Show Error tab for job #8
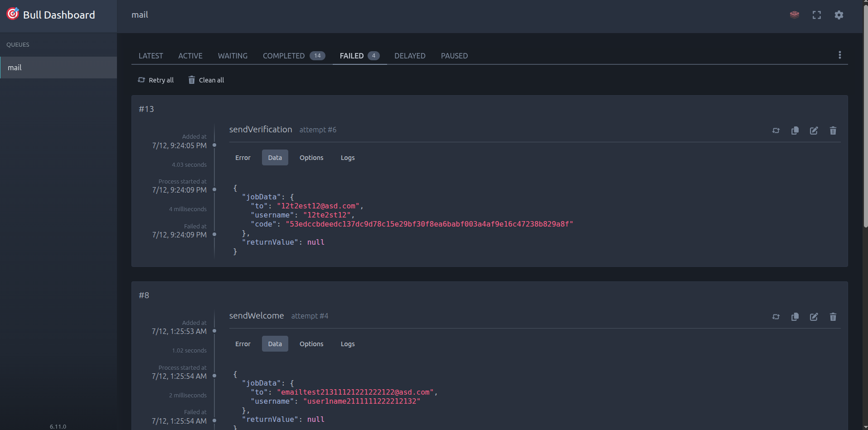This screenshot has height=430, width=868. click(243, 344)
